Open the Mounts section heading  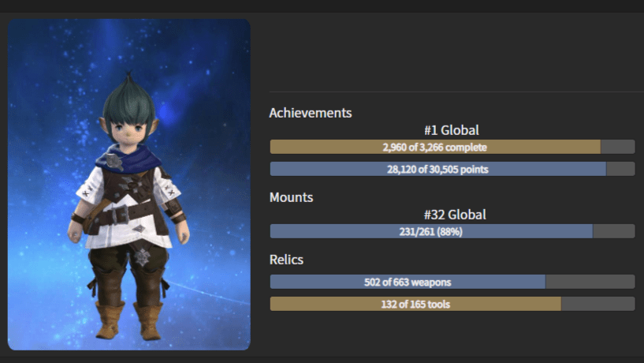tap(291, 197)
